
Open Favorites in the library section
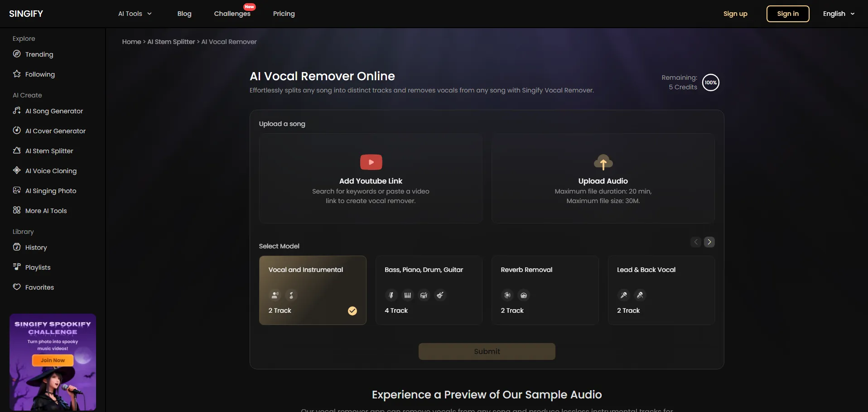(x=39, y=287)
